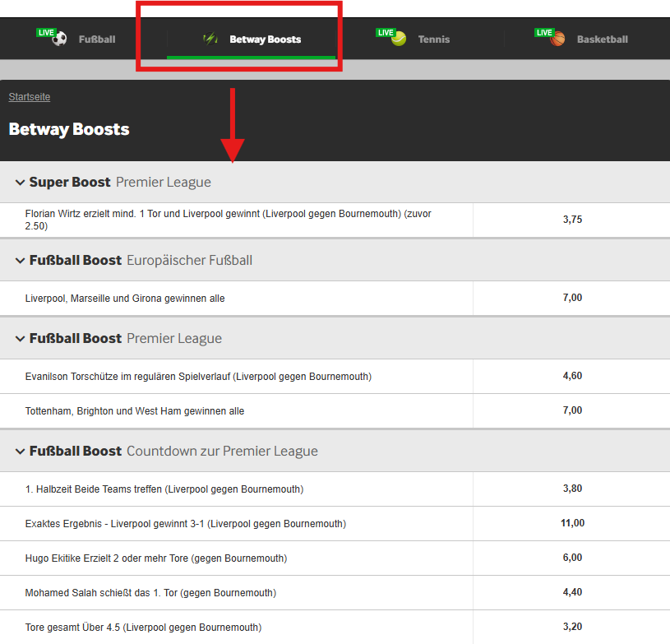Viewport: 670px width, 644px height.
Task: Pick odds 7,00 for Liverpool, Marseille, Girona
Action: point(571,298)
